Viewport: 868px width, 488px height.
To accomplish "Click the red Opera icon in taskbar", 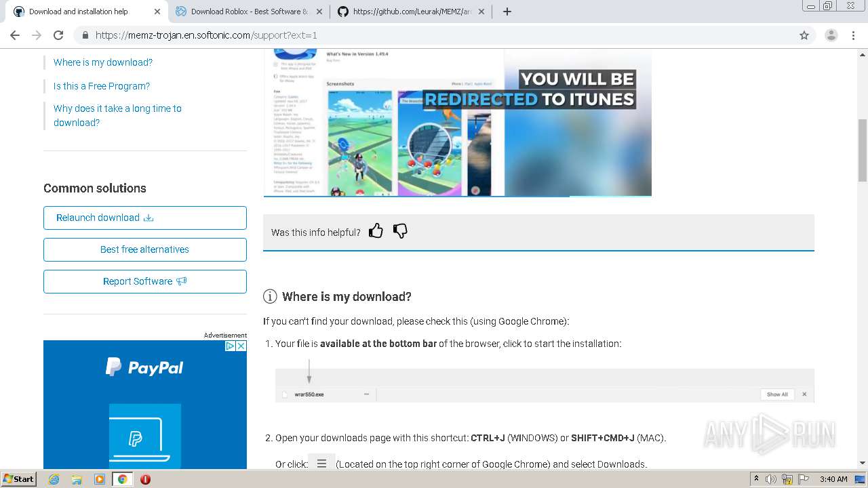I will [145, 479].
